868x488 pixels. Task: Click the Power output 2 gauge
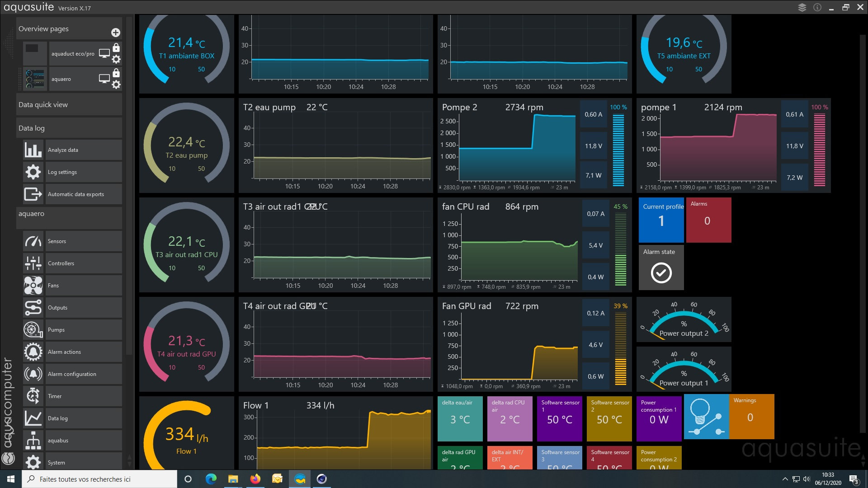(684, 319)
